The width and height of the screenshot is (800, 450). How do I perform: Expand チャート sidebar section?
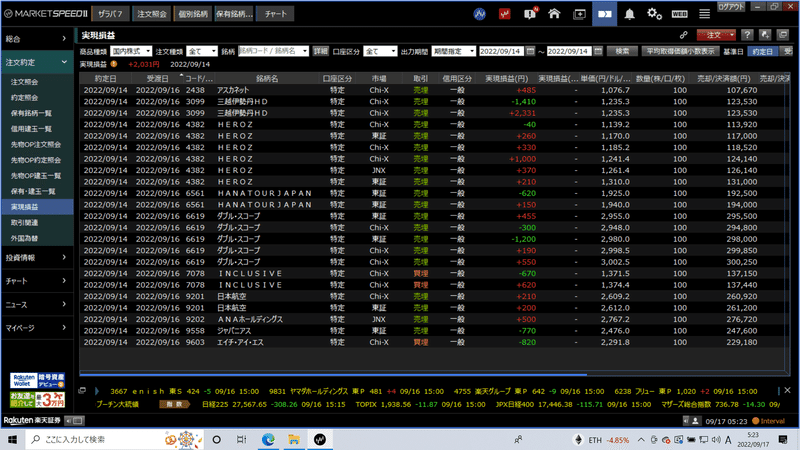tap(36, 281)
